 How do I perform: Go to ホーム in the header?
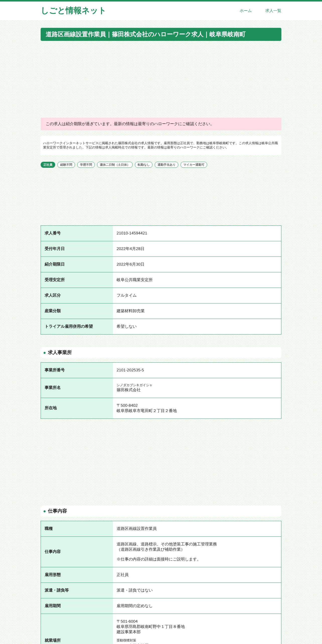[246, 11]
